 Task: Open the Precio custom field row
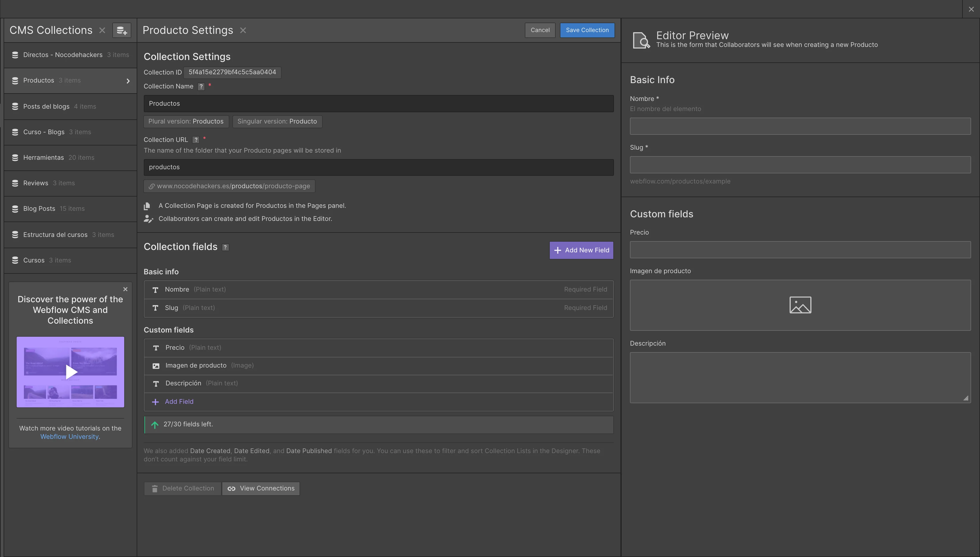[x=378, y=347]
